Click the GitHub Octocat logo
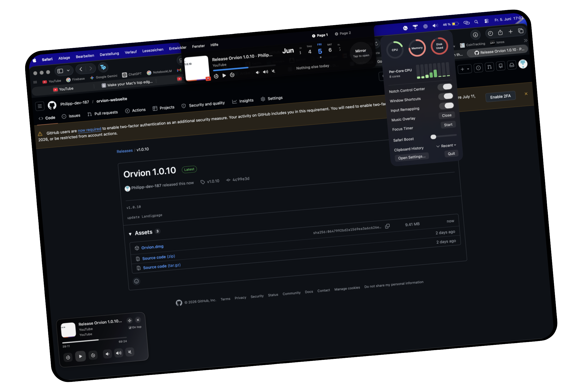This screenshot has height=392, width=567. pos(52,105)
